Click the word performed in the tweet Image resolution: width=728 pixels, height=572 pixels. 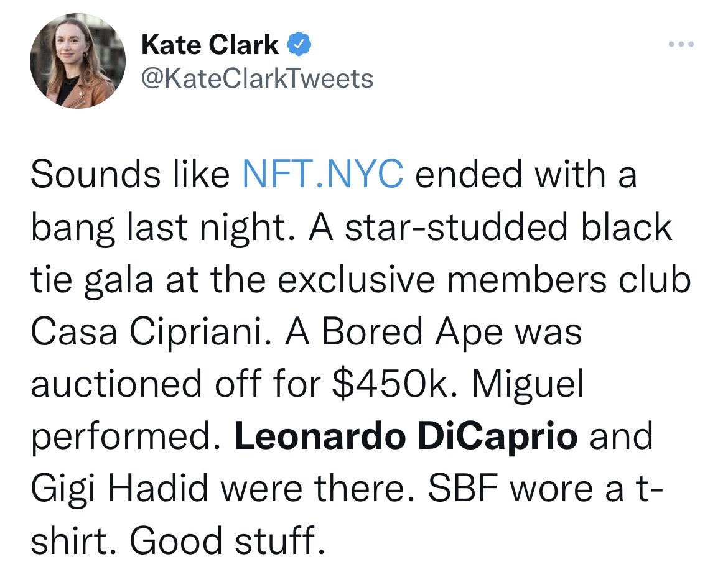pos(125,437)
